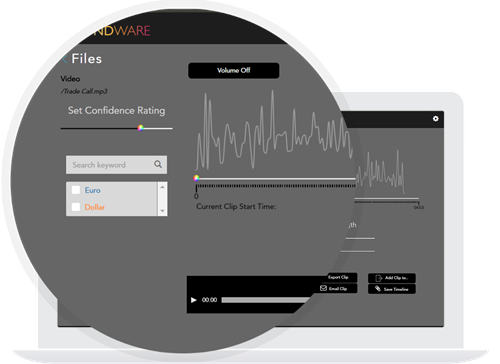Click the search magnifier icon
500x364 pixels.
coord(158,164)
